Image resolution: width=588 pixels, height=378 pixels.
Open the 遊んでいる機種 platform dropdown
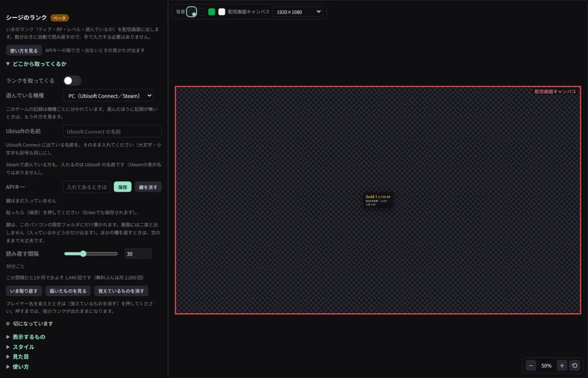pyautogui.click(x=108, y=96)
